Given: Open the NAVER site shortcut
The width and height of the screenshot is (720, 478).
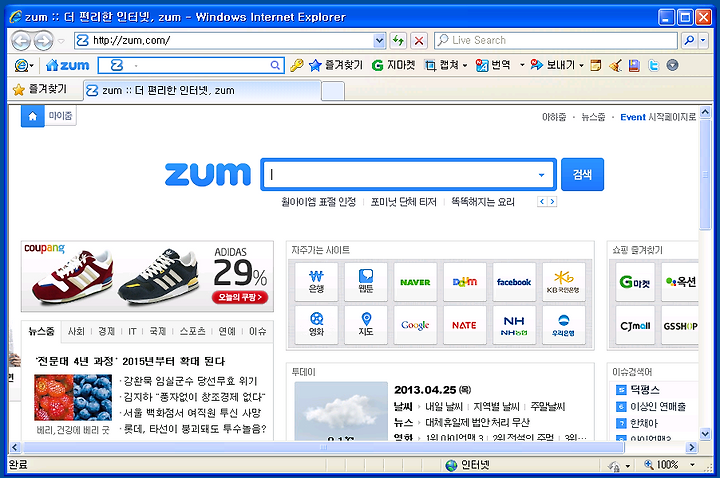Looking at the screenshot, I should 415,282.
